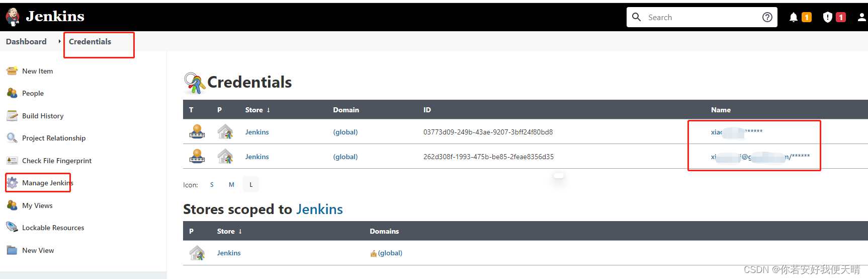868x279 pixels.
Task: Sort the Stores scoped table by Store
Action: click(x=229, y=231)
